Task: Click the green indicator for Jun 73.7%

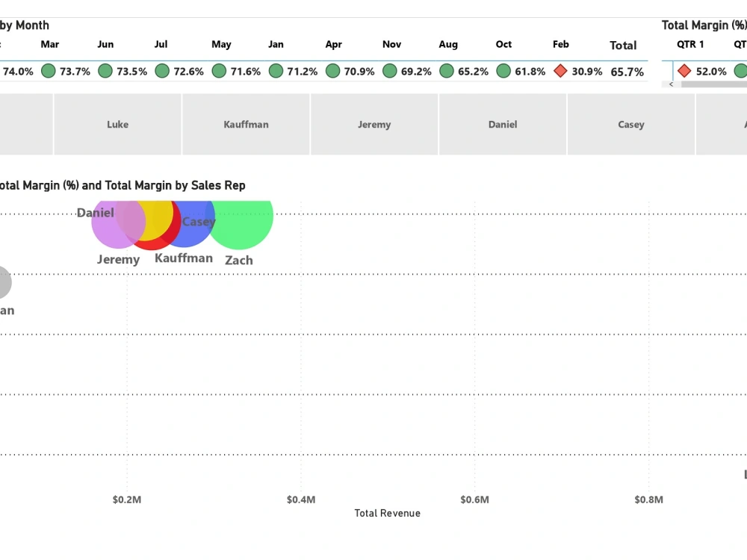Action: tap(49, 71)
